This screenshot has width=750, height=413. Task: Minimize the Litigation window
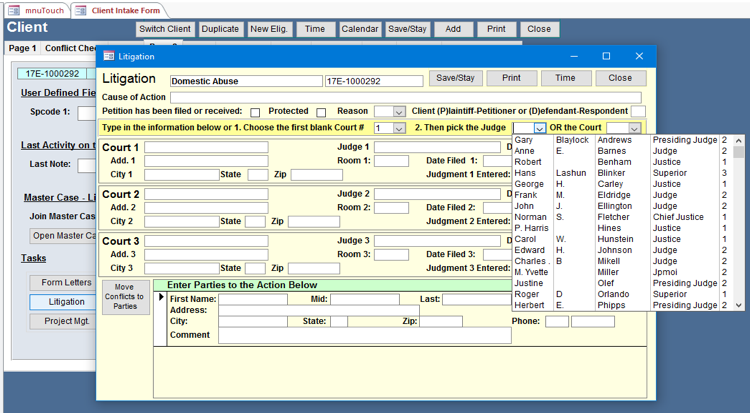tap(571, 57)
